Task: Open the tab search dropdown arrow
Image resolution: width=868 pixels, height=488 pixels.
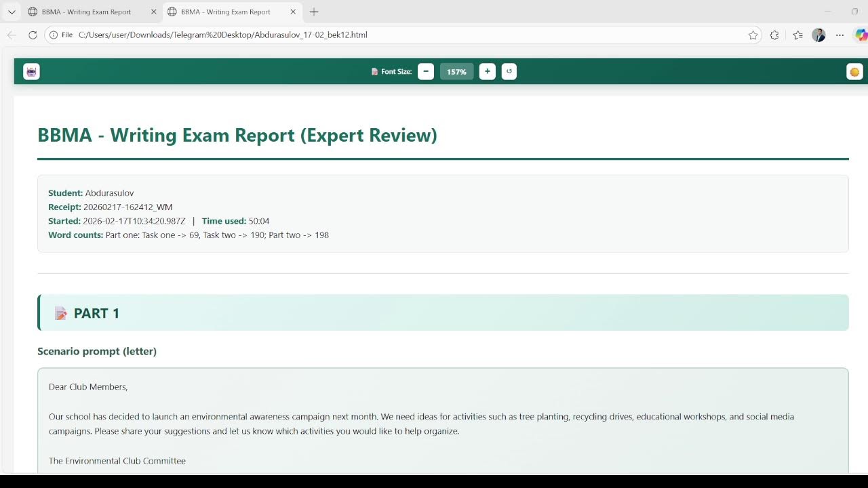Action: (x=12, y=12)
